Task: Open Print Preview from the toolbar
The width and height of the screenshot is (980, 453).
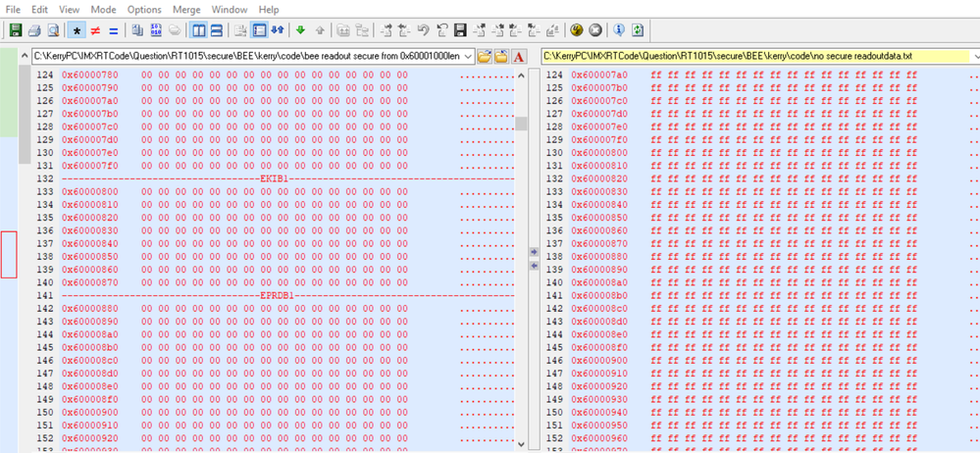Action: click(53, 30)
